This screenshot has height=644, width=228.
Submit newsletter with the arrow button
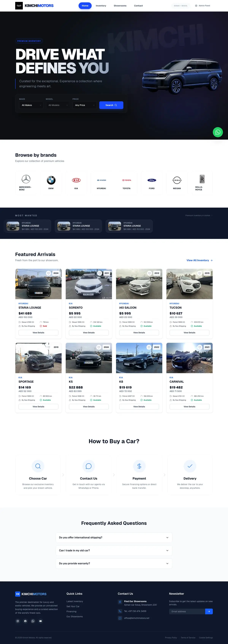pos(209,612)
